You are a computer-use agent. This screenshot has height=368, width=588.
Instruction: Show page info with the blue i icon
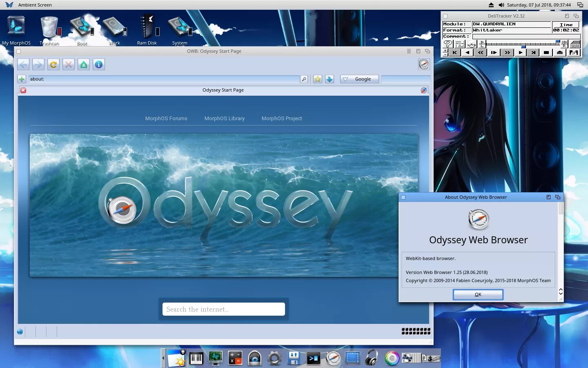[x=99, y=65]
